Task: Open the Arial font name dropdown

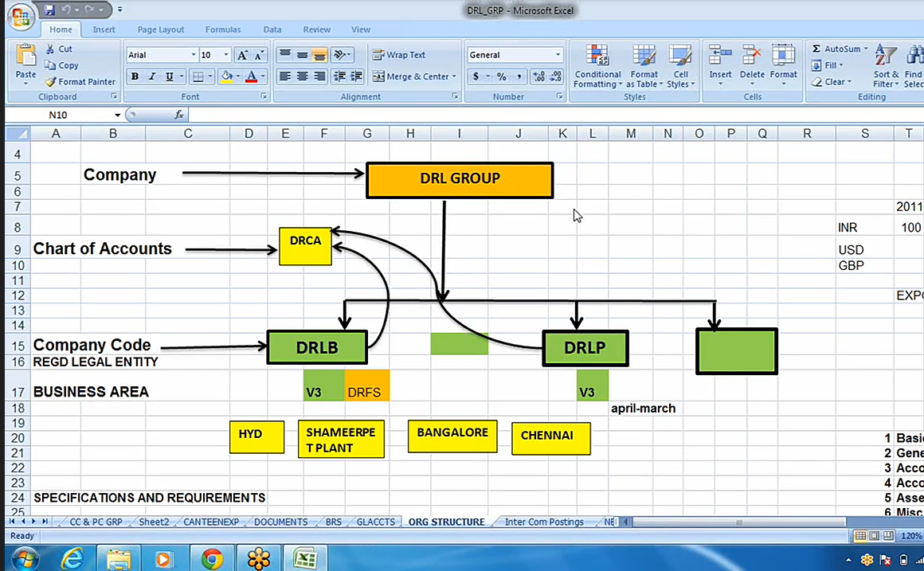Action: pos(194,55)
